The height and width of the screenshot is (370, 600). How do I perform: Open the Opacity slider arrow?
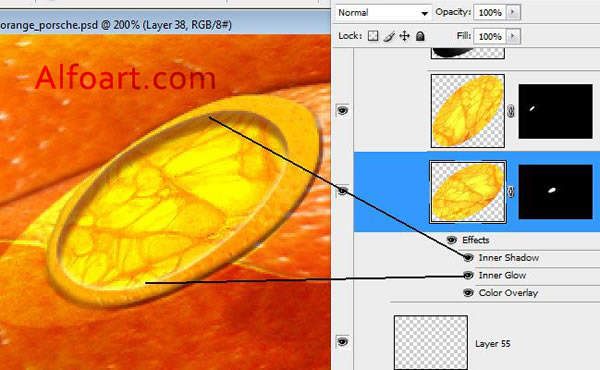513,13
